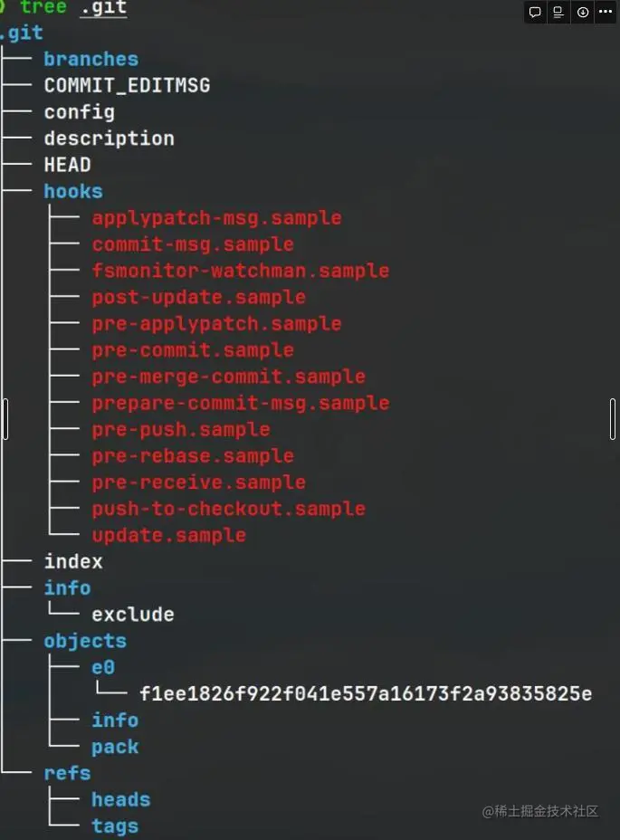Click the e0 objects subfolder
This screenshot has height=840, width=620.
click(103, 667)
